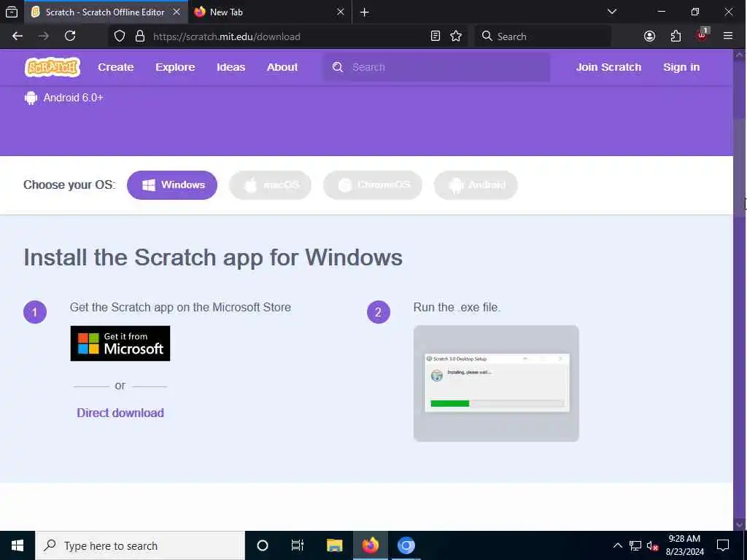This screenshot has width=747, height=560.
Task: Bookmark this page with the star
Action: pyautogui.click(x=456, y=36)
